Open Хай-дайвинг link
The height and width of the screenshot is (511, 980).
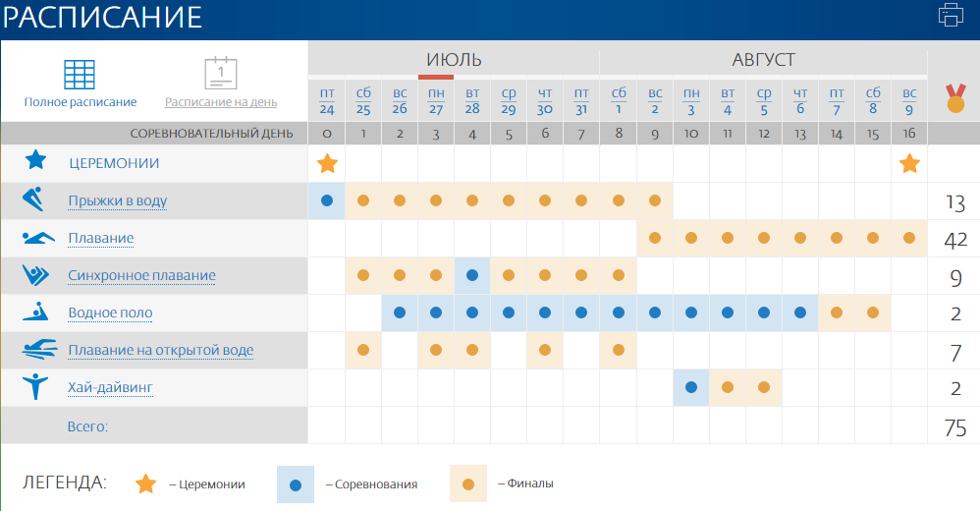pos(110,387)
